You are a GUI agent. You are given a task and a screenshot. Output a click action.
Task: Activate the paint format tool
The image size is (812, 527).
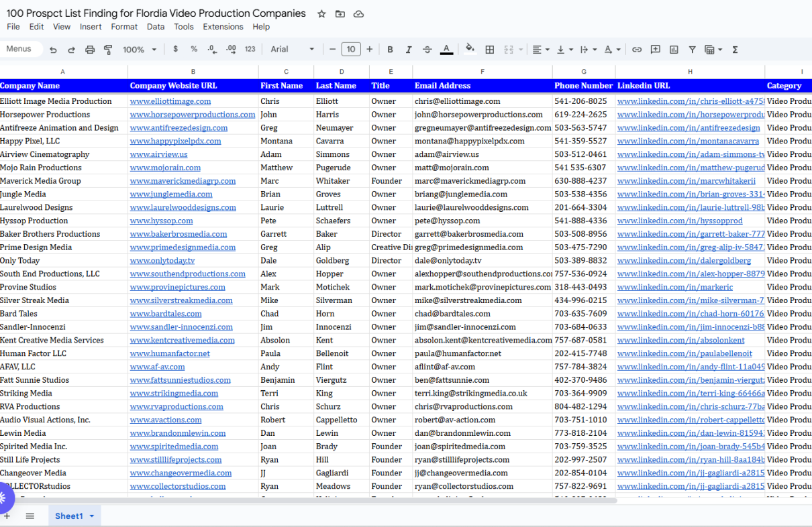(x=108, y=50)
